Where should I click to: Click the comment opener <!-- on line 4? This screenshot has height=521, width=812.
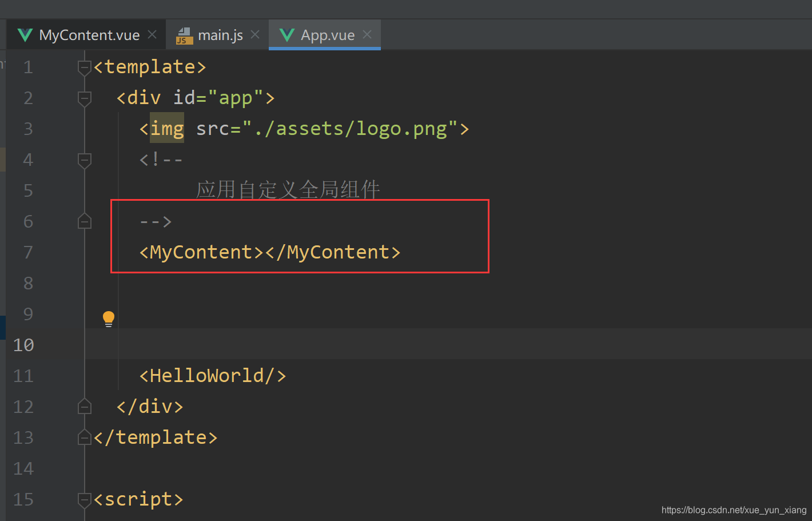tap(161, 160)
